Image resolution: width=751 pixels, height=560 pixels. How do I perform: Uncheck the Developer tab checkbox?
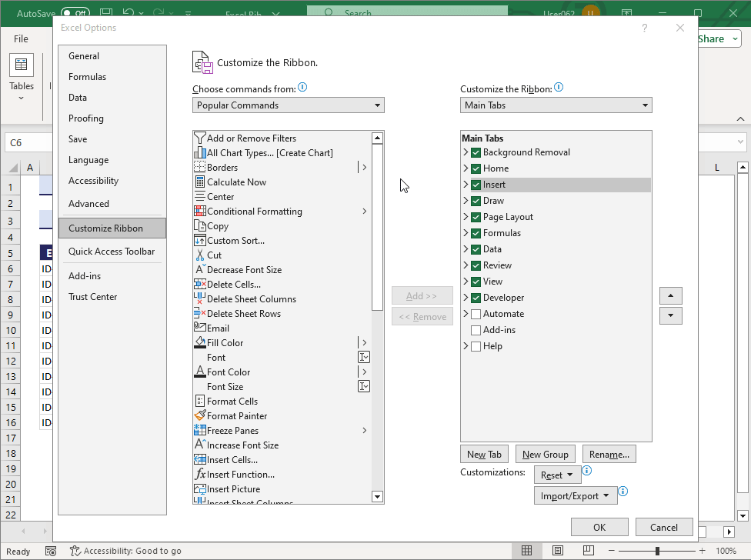[x=476, y=298]
